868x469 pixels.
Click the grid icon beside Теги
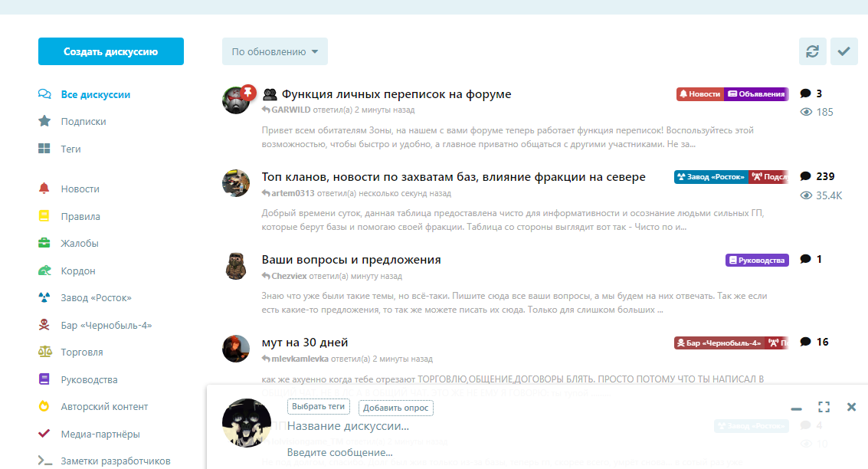click(x=44, y=149)
